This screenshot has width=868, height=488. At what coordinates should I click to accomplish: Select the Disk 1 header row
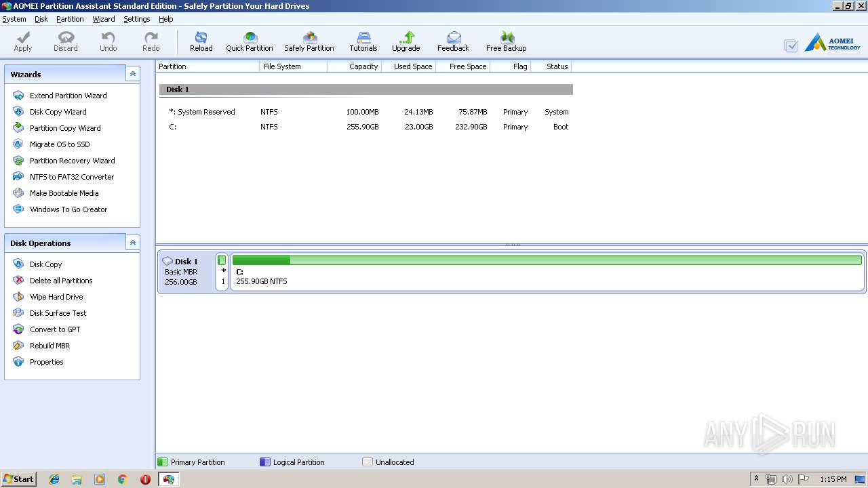[x=366, y=89]
